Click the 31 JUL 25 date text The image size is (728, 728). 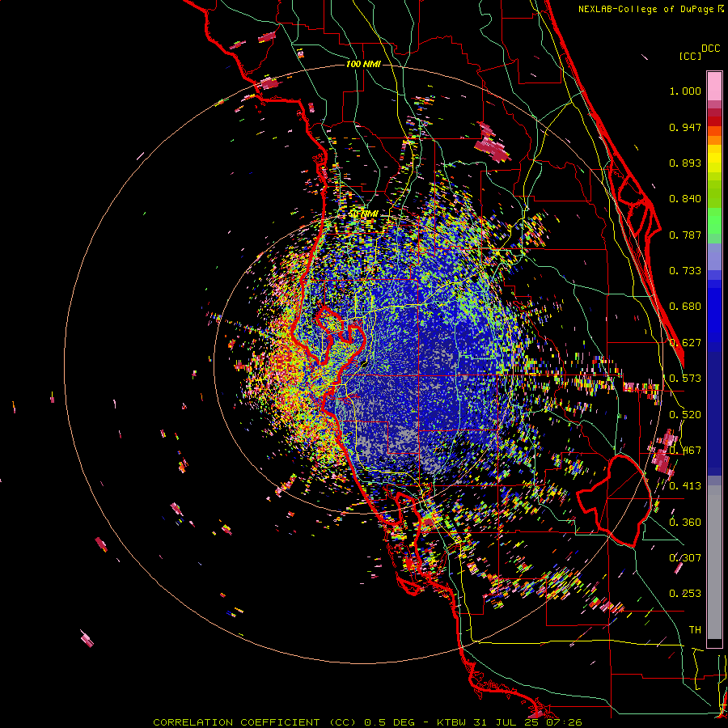pos(505,722)
